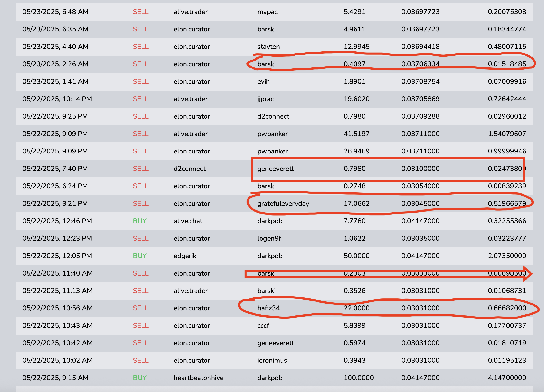Select timestamp 05/22/2025, 11:40 AM
The width and height of the screenshot is (544, 392).
tap(57, 273)
